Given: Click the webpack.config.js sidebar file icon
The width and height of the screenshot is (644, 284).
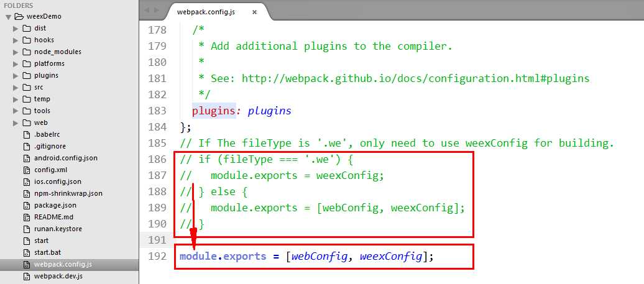Looking at the screenshot, I should pos(27,264).
